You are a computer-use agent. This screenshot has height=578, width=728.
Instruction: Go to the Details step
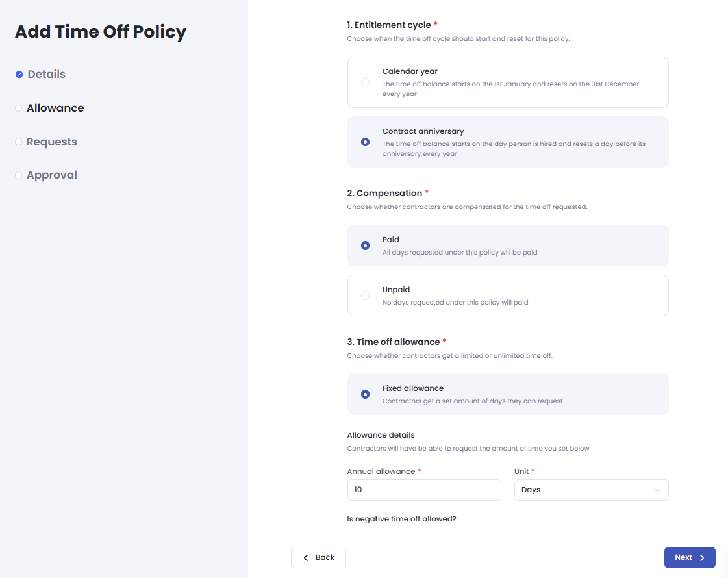[x=46, y=75]
